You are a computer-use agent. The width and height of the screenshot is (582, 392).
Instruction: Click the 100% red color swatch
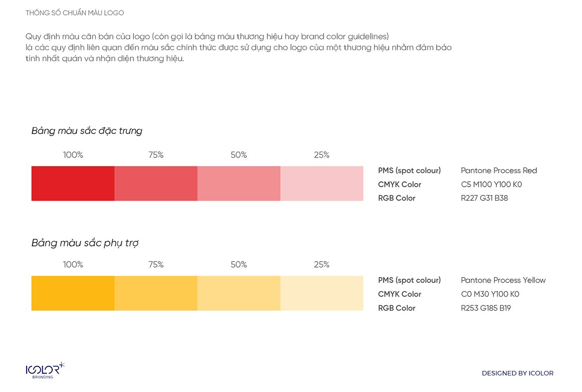pyautogui.click(x=73, y=184)
